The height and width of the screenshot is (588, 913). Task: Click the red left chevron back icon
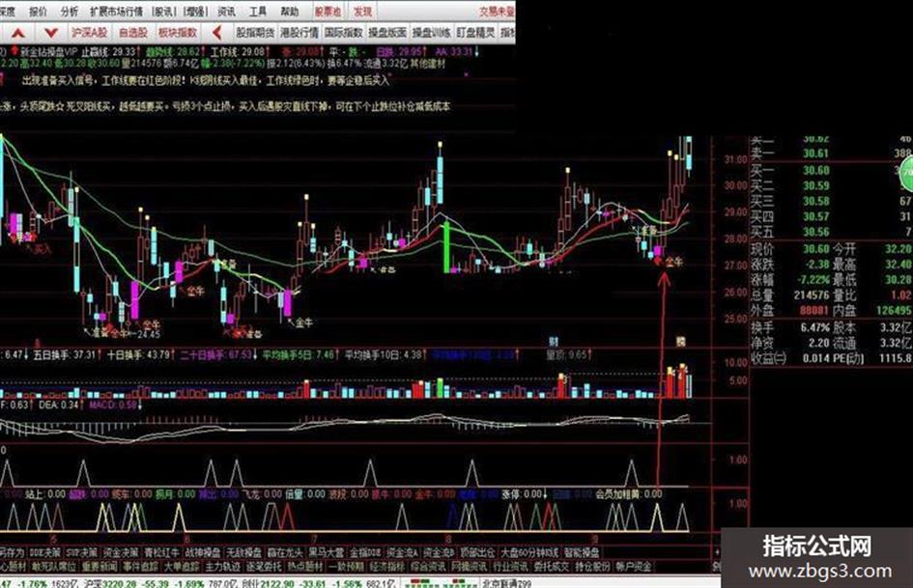coord(217,33)
